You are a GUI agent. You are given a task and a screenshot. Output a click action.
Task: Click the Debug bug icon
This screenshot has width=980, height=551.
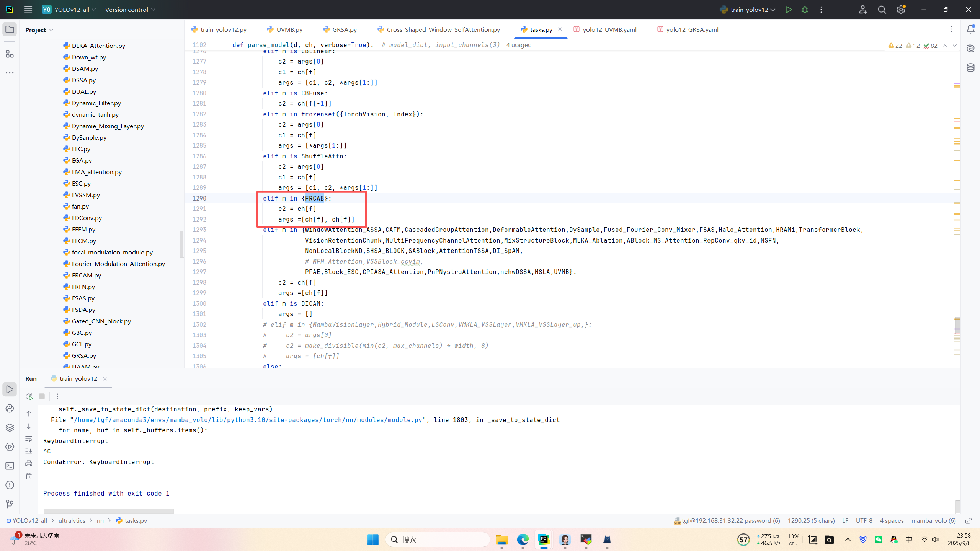(x=805, y=10)
